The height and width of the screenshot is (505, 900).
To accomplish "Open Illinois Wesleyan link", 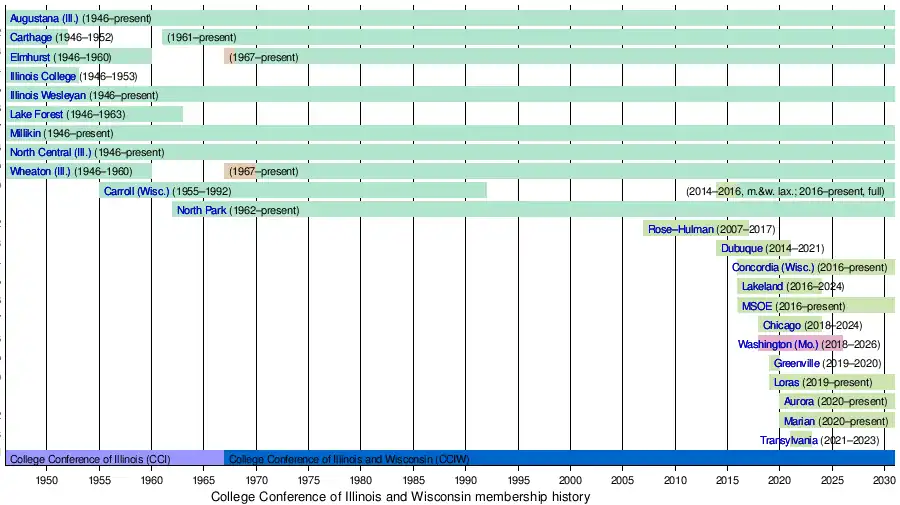I will [48, 95].
